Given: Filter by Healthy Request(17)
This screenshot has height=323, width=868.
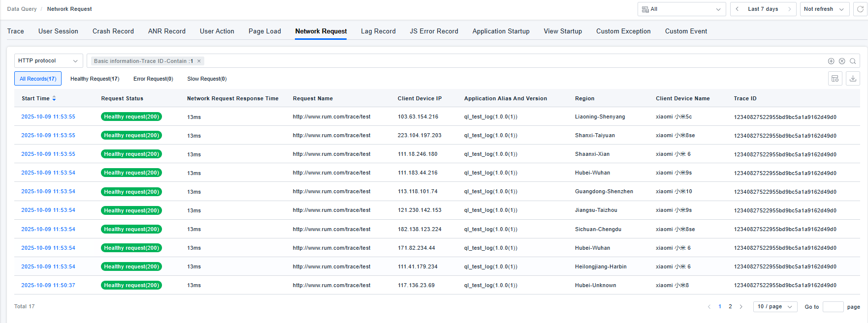Looking at the screenshot, I should [95, 79].
